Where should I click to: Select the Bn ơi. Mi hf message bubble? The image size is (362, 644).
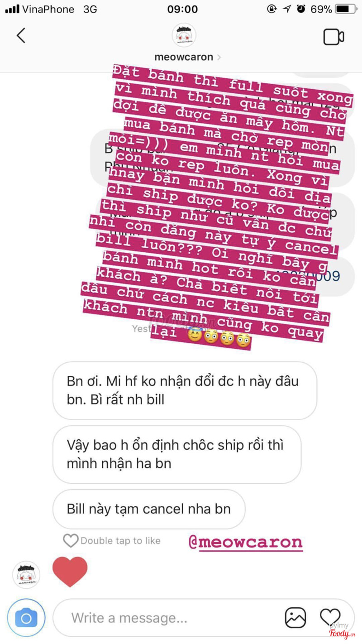click(185, 390)
